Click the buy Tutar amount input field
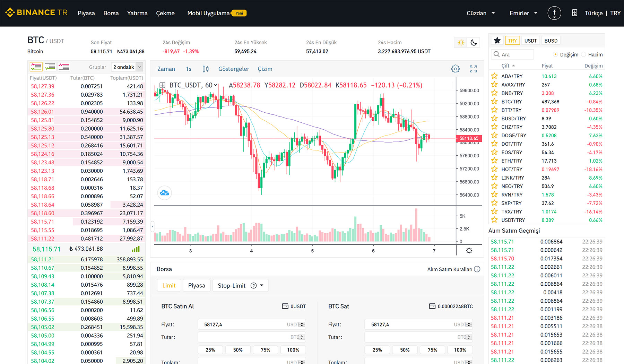 point(252,337)
